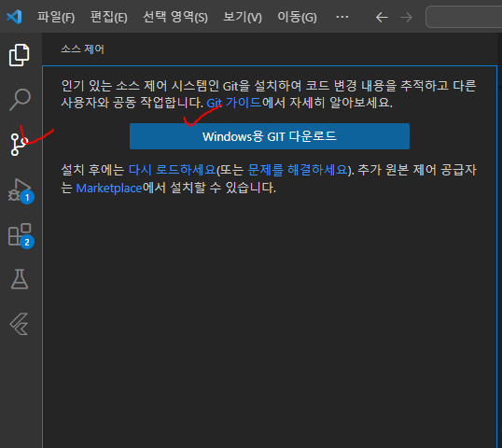Open the 파일(F) menu
502x448 pixels.
tap(56, 17)
